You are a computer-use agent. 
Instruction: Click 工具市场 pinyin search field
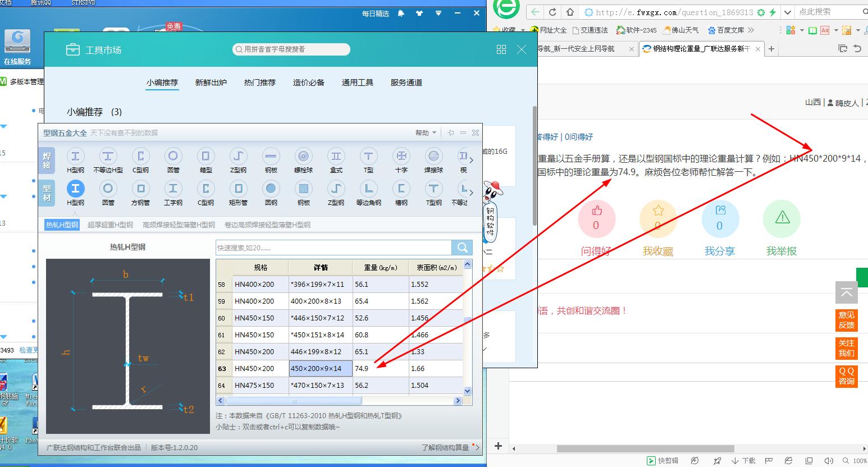click(x=291, y=49)
